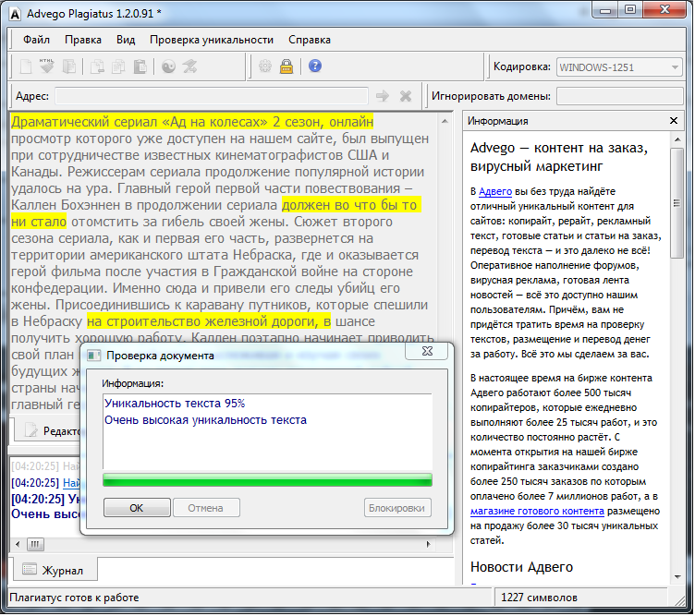Click the Advego Plagiatus title bar logo
Viewport: 695px width, 616px height.
coord(15,14)
